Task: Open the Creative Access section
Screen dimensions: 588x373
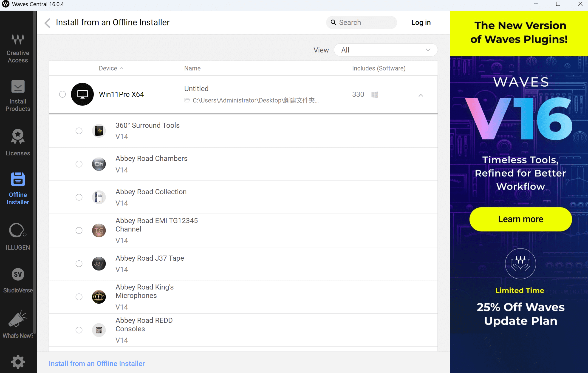Action: click(18, 48)
